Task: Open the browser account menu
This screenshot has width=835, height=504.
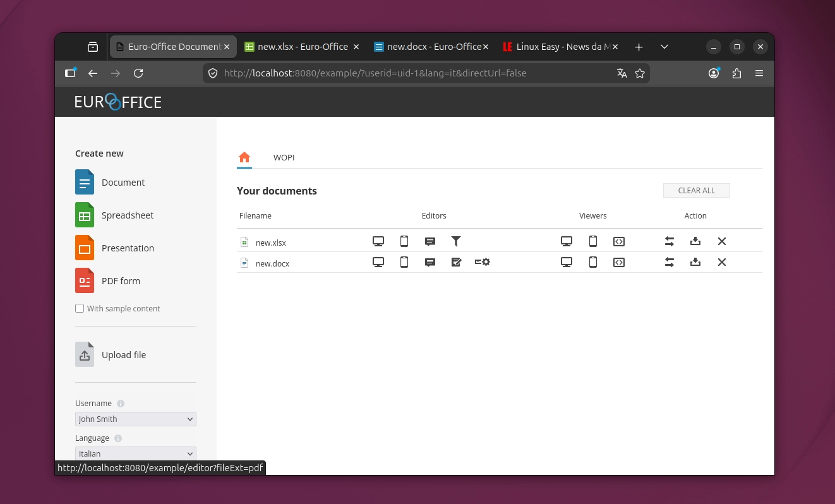Action: pyautogui.click(x=714, y=73)
